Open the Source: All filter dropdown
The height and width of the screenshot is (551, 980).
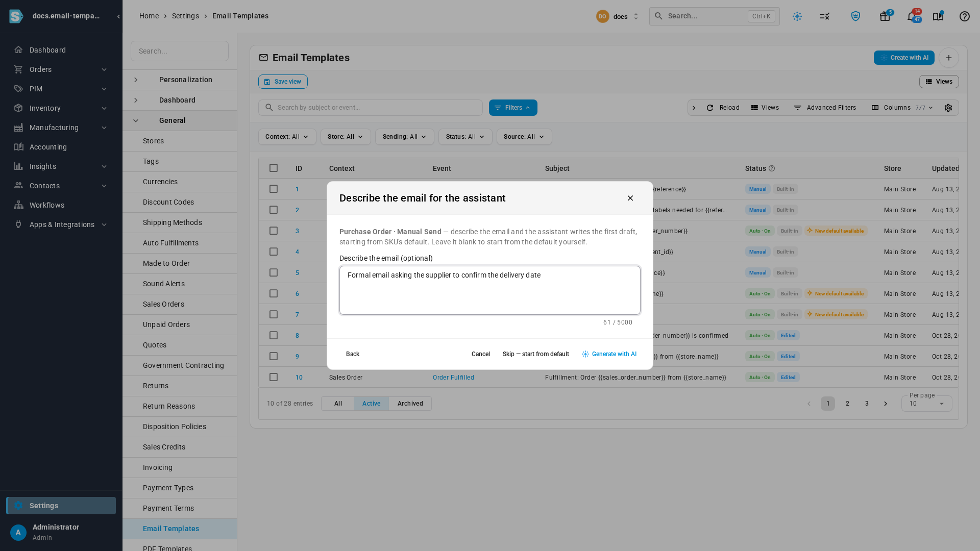[x=524, y=137]
